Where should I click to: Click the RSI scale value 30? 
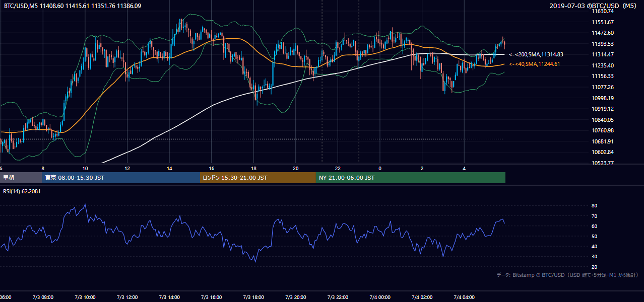click(x=595, y=257)
